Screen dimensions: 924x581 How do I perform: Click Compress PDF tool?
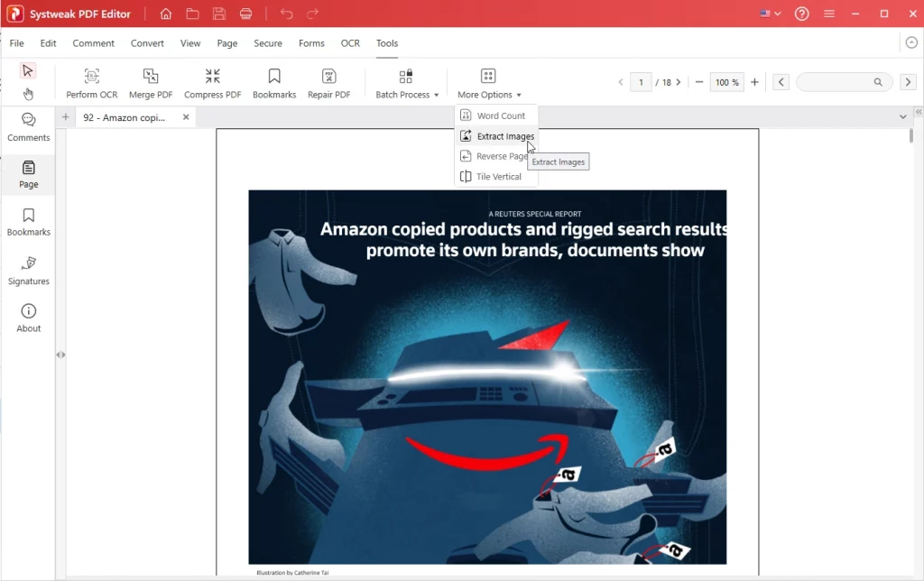(x=213, y=83)
